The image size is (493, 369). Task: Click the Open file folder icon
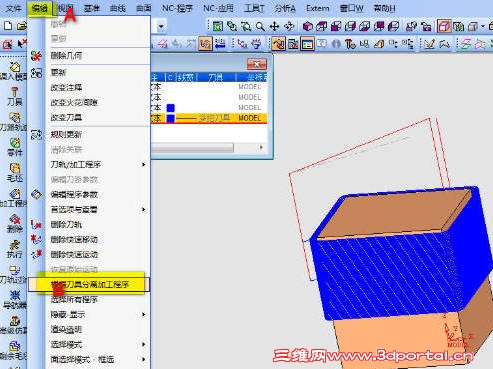[21, 26]
